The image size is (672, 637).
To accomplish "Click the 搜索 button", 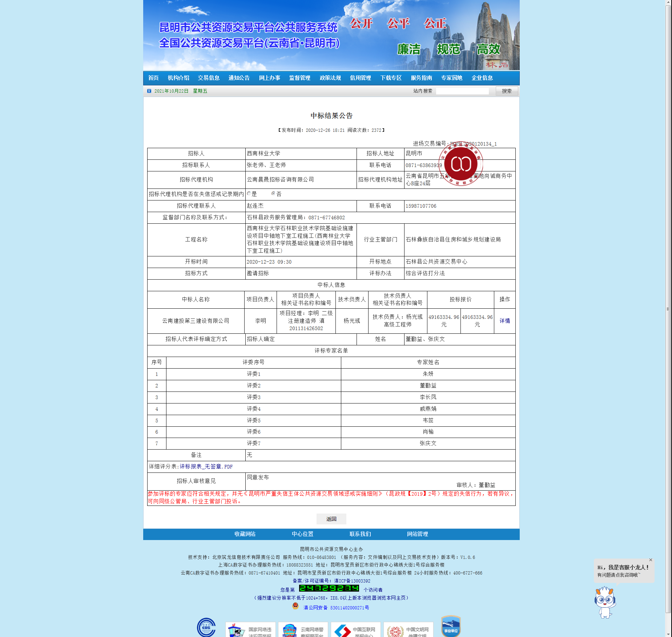I will (507, 91).
